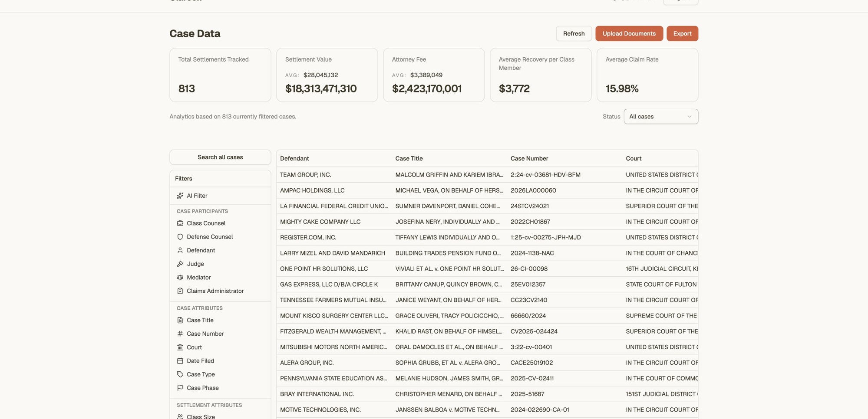
Task: Click case number CV2025-024424
Action: (x=534, y=331)
